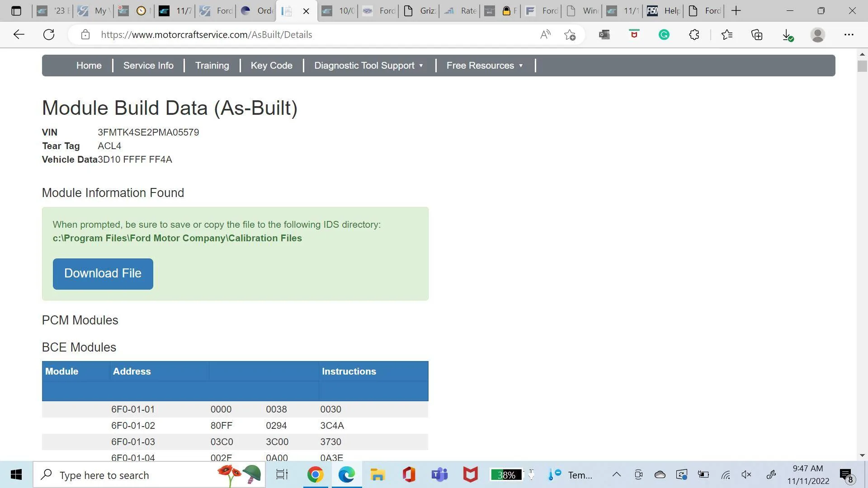
Task: Open the Extensions puzzle-piece menu
Action: (694, 35)
